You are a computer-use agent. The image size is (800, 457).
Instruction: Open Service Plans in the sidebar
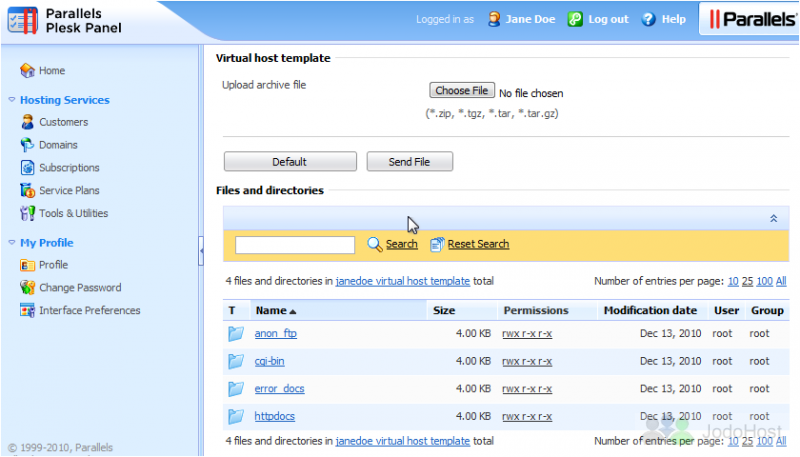(x=69, y=190)
